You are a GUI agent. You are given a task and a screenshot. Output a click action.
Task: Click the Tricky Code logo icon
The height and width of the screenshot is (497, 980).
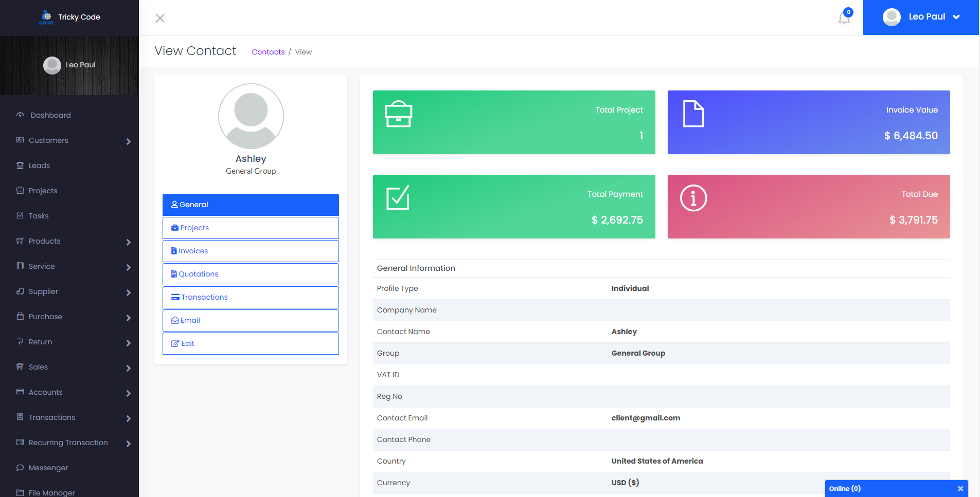click(x=46, y=17)
